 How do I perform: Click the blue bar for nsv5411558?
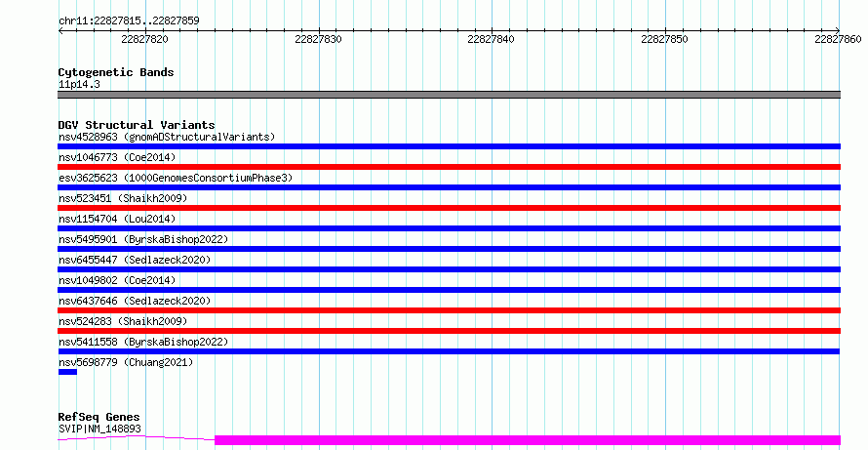(x=449, y=351)
